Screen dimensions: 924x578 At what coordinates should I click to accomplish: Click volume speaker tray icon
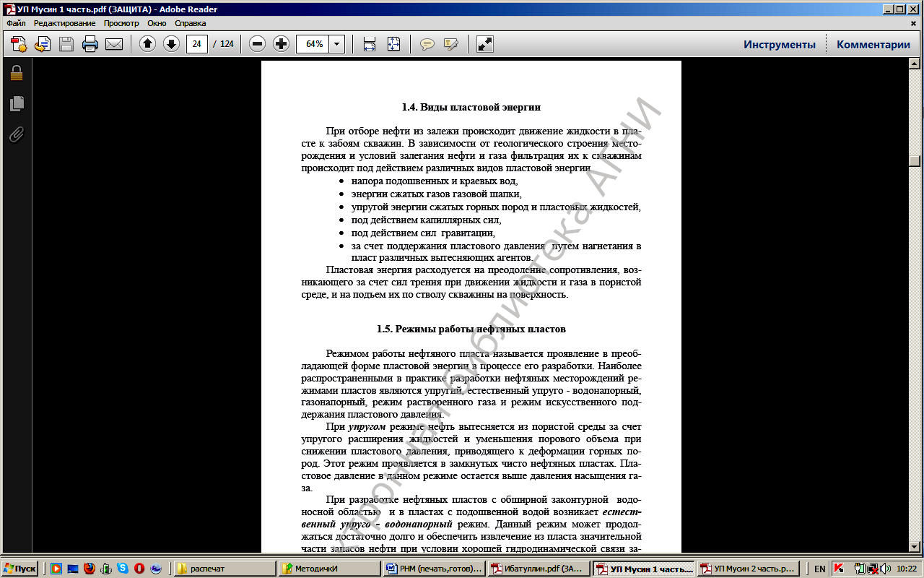point(885,569)
